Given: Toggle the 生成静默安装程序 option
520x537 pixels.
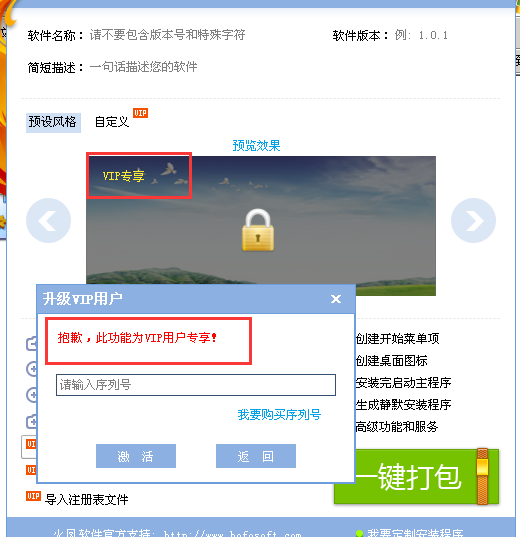Looking at the screenshot, I should point(403,405).
